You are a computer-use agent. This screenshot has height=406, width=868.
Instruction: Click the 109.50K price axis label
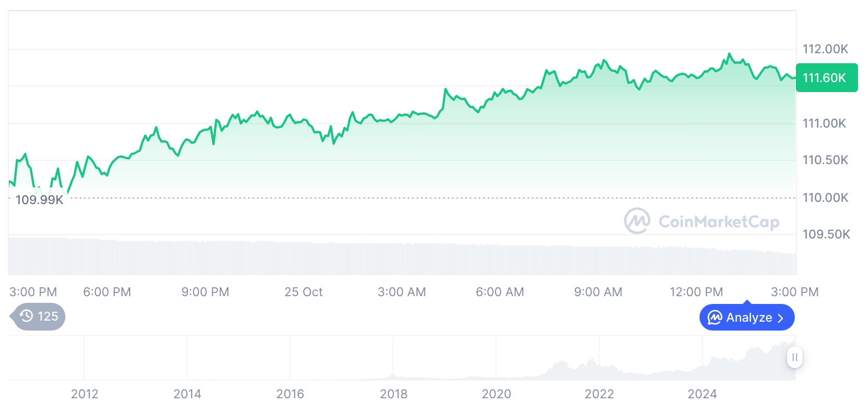[826, 235]
